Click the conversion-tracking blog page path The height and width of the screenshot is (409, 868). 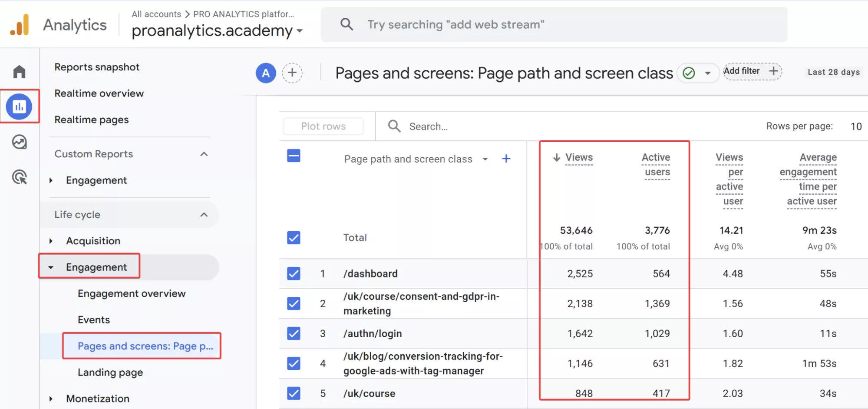423,364
